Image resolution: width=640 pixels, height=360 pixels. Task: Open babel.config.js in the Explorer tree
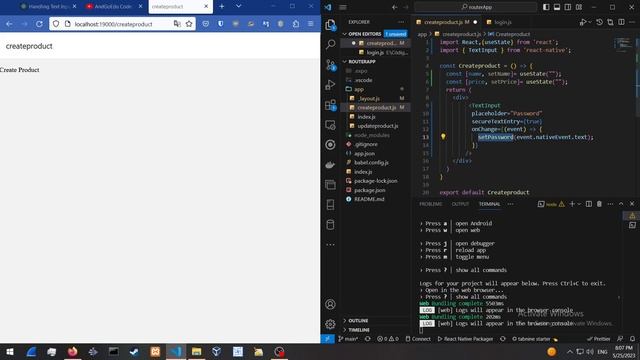click(x=371, y=162)
